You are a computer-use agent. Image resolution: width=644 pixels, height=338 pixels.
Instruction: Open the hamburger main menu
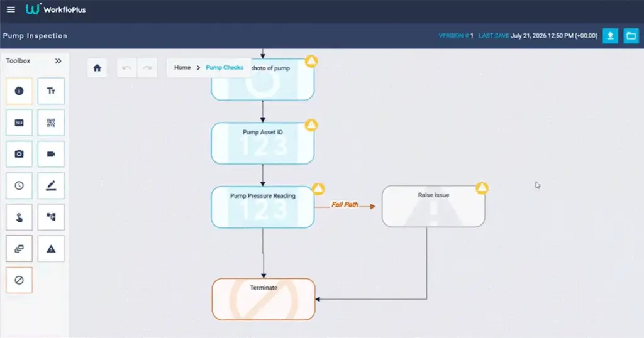(11, 9)
